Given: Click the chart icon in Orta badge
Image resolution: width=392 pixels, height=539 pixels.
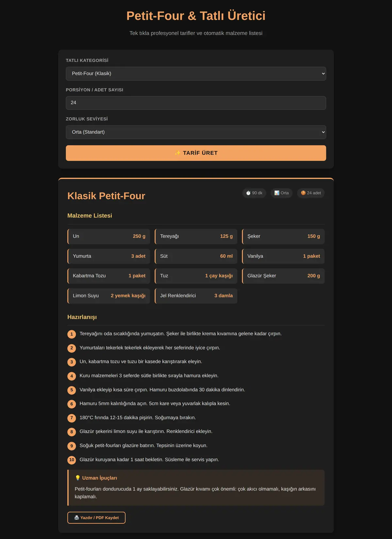Looking at the screenshot, I should (x=277, y=193).
